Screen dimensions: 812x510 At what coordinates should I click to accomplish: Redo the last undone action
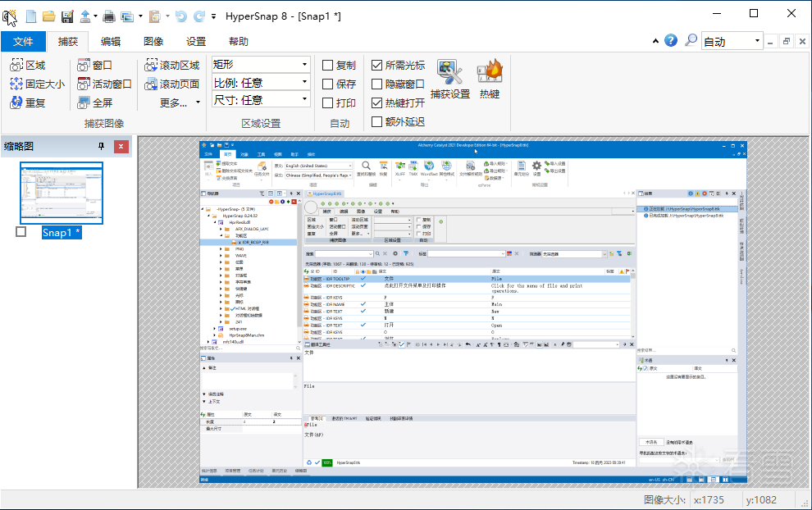coord(199,16)
